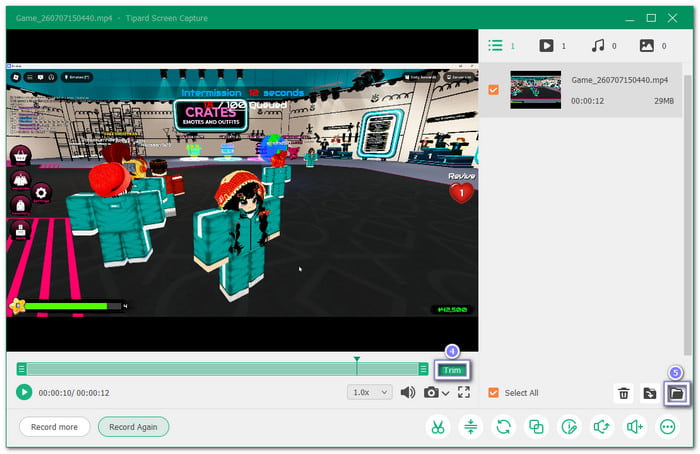Click the trim start handle
This screenshot has width=700, height=454.
pos(21,369)
